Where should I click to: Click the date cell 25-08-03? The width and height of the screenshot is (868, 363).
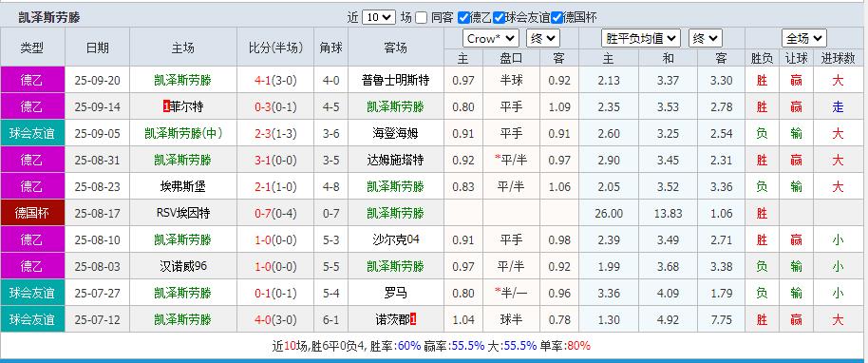coord(98,267)
